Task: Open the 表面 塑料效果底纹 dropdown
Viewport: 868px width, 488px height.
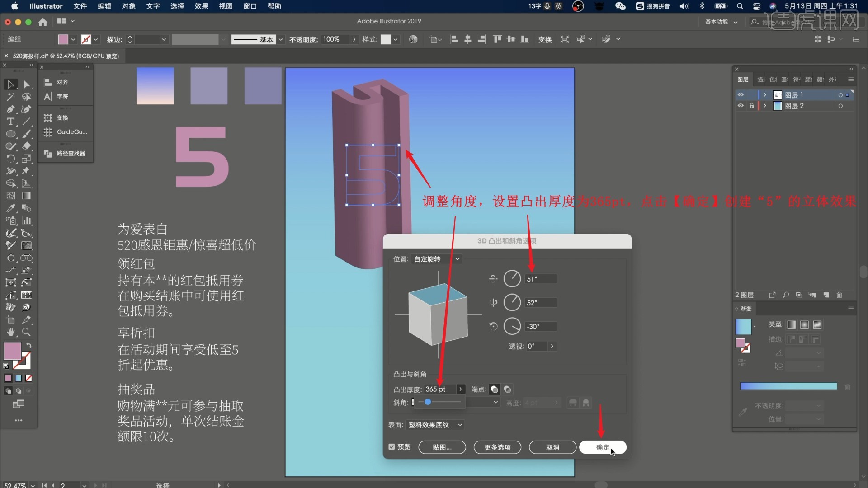Action: click(435, 425)
